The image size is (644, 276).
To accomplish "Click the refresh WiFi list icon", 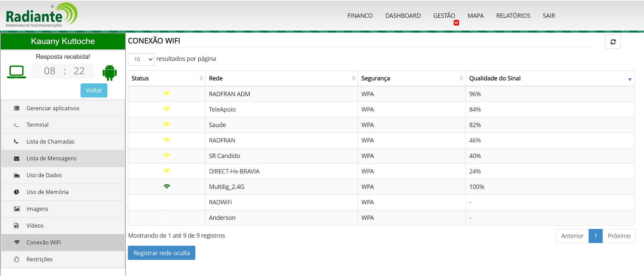I will pos(613,42).
